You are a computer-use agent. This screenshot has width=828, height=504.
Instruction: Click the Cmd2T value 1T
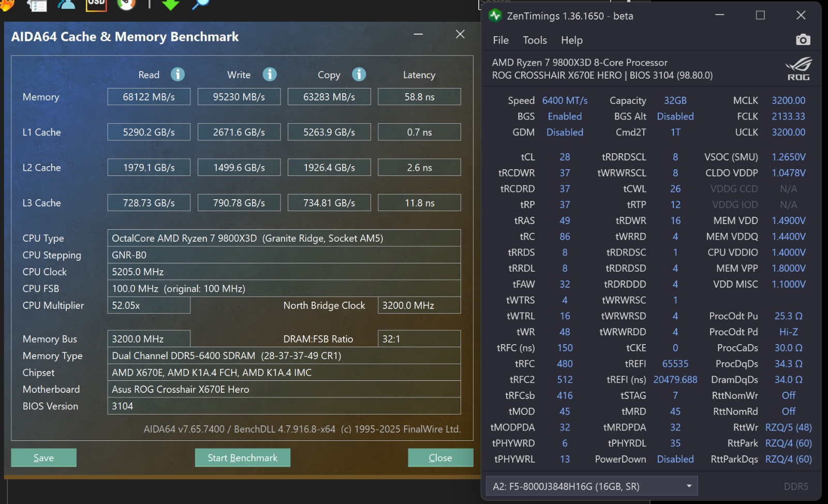click(675, 132)
